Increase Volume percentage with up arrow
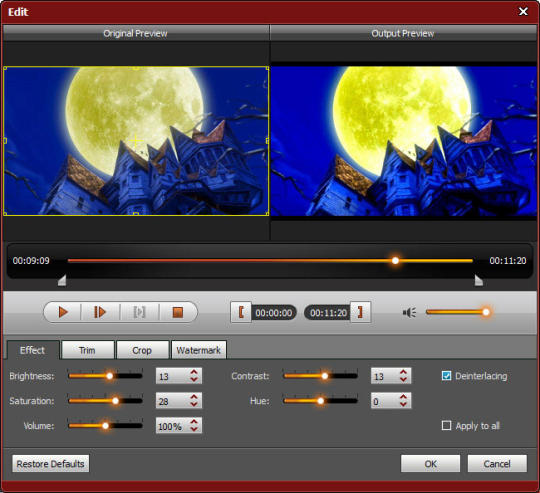 coord(194,422)
